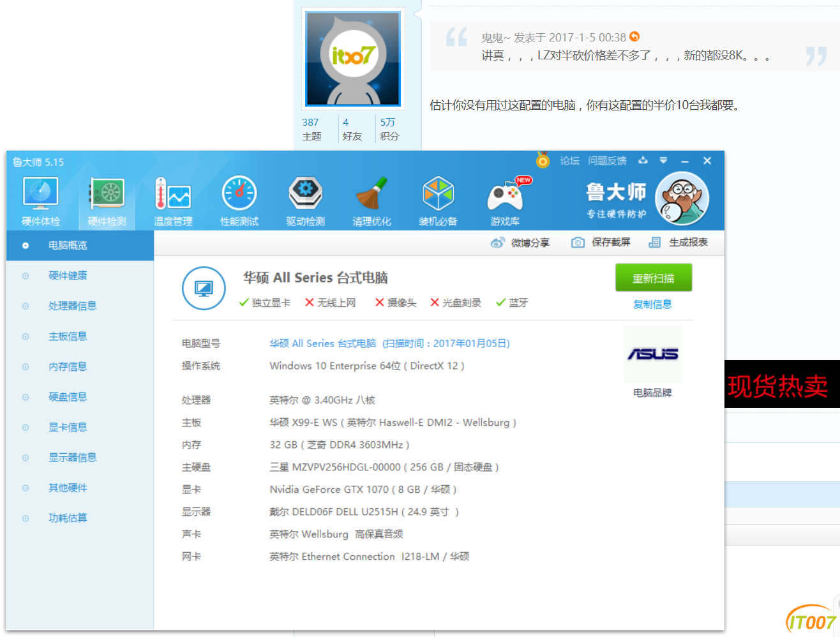Open 温度管理 temperature management icon
Viewport: 840px width, 637px height.
173,202
